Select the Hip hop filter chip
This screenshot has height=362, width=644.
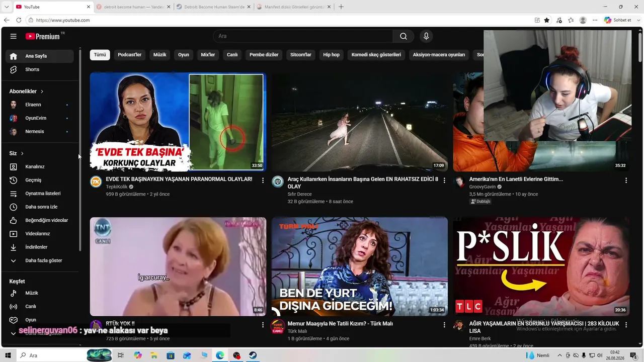tap(332, 55)
